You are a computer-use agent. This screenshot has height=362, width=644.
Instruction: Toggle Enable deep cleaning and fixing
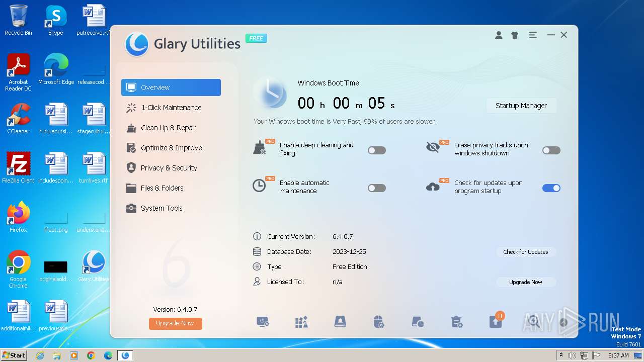377,150
